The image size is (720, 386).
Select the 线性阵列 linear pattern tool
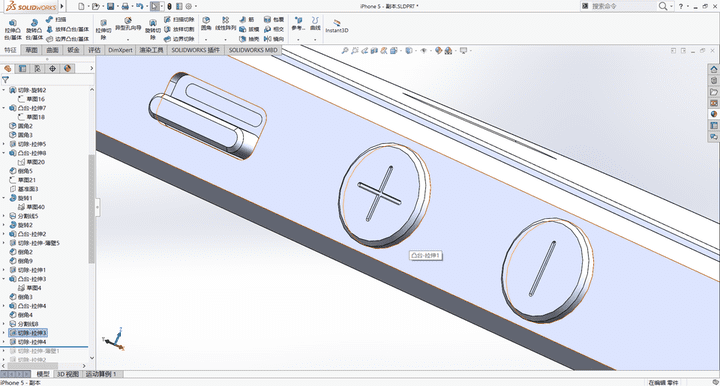tap(225, 24)
